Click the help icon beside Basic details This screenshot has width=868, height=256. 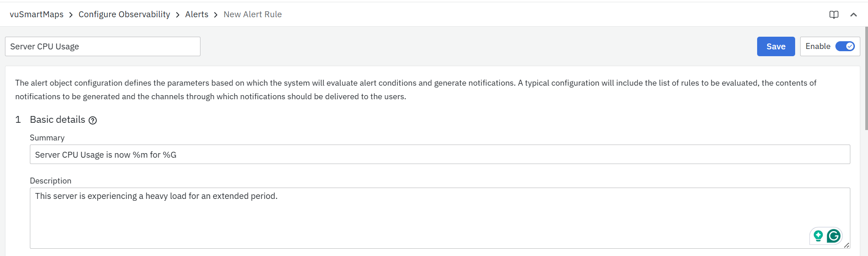pos(93,120)
